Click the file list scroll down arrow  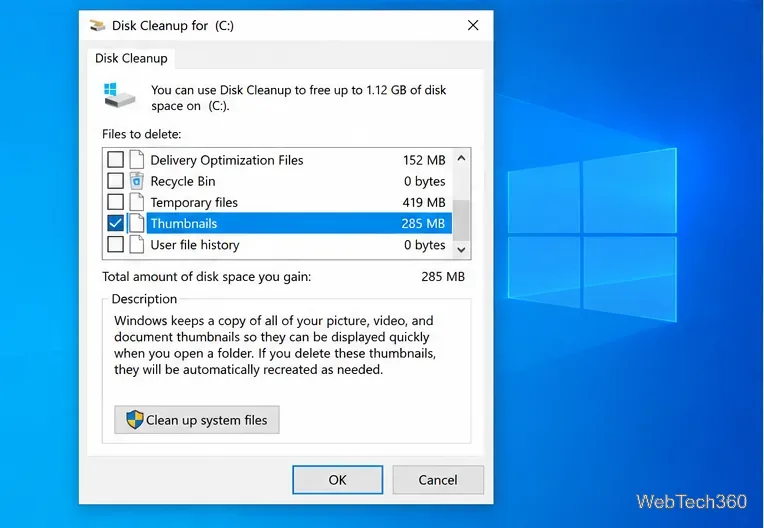pyautogui.click(x=461, y=250)
